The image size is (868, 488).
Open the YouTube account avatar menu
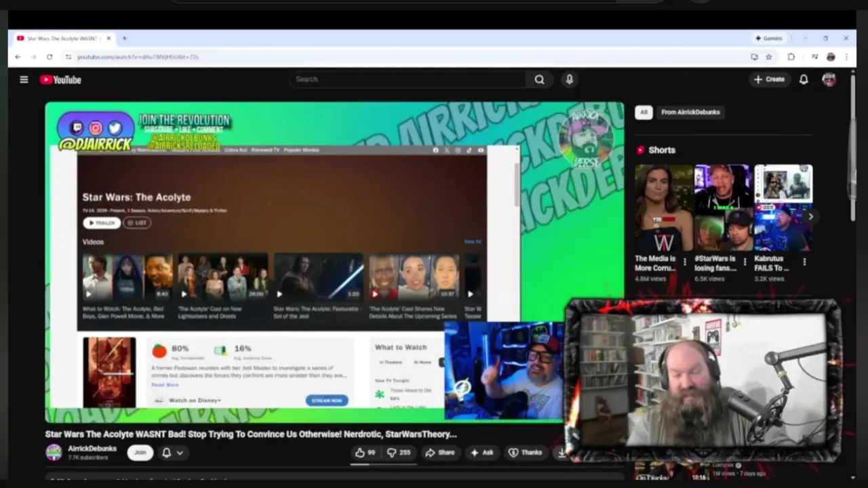(829, 79)
